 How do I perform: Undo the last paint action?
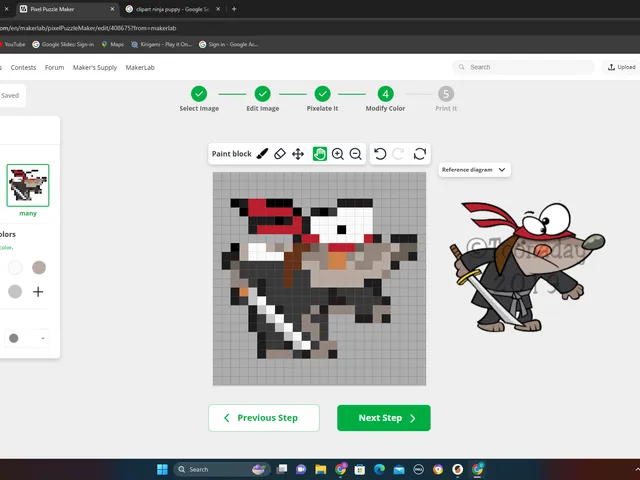pyautogui.click(x=380, y=154)
